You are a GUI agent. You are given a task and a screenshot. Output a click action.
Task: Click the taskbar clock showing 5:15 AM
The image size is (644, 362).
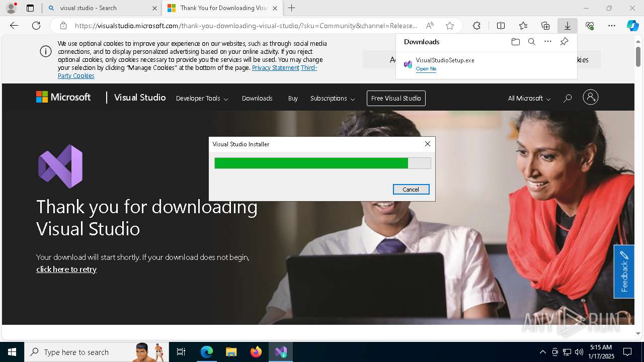(x=601, y=352)
